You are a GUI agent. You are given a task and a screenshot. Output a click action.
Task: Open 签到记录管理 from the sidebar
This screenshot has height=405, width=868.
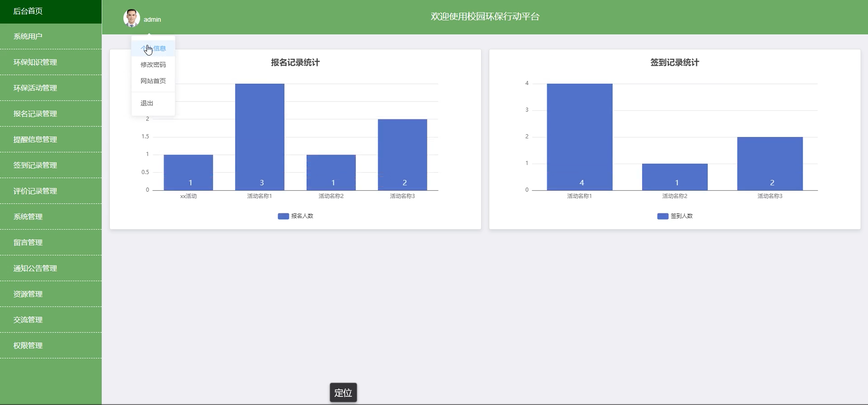click(x=35, y=165)
